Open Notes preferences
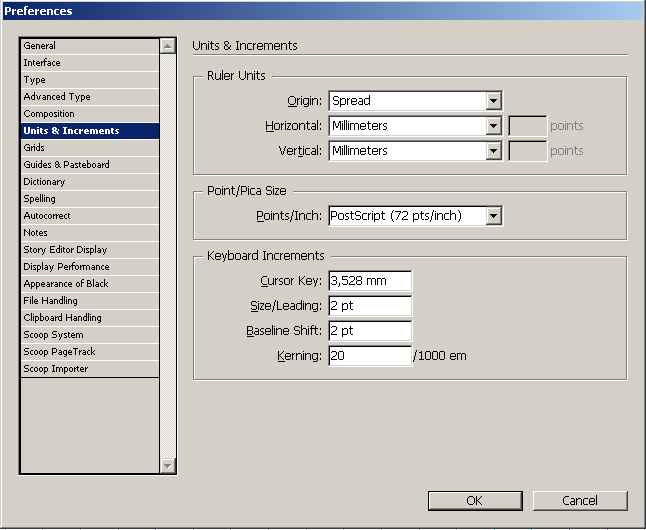This screenshot has width=646, height=530. [x=90, y=233]
